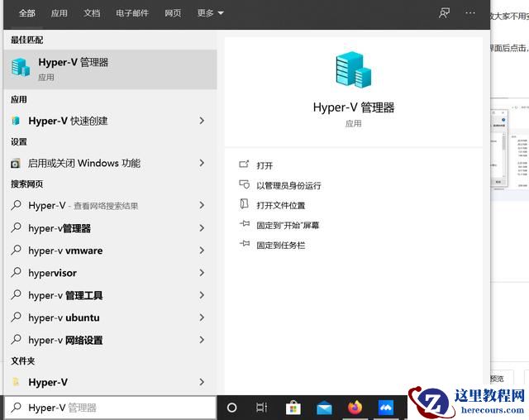Click the run-as-administrator shield icon

pyautogui.click(x=245, y=184)
